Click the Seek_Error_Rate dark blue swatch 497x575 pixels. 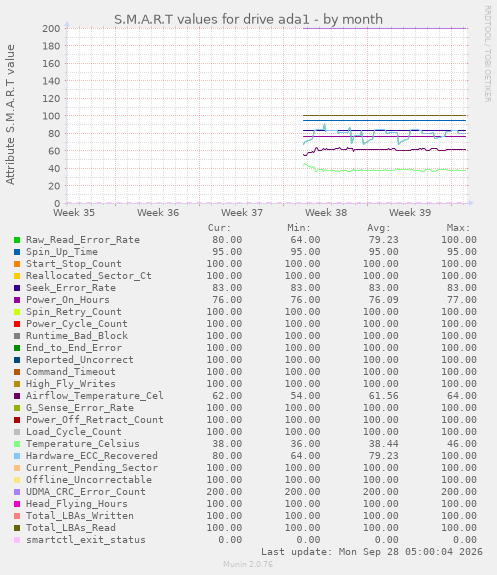(x=17, y=288)
